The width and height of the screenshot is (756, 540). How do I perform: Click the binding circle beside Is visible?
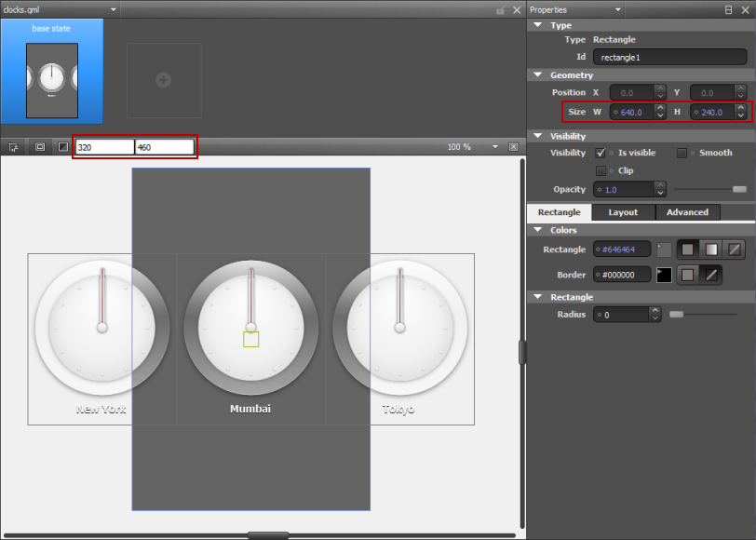pos(612,153)
